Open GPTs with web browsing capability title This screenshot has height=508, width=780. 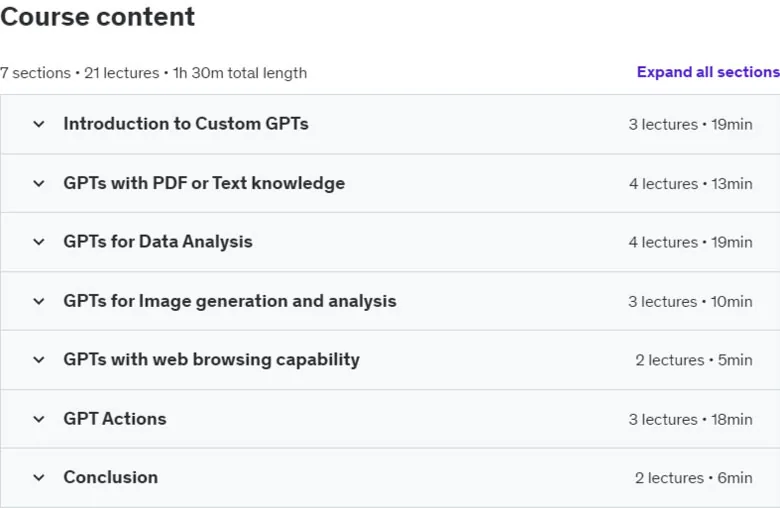tap(211, 359)
